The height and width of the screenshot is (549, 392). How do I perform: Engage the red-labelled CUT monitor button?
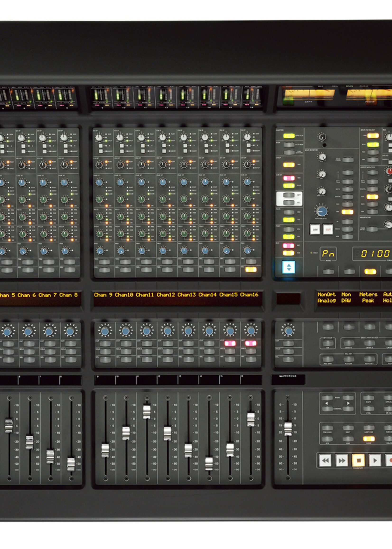(x=328, y=230)
